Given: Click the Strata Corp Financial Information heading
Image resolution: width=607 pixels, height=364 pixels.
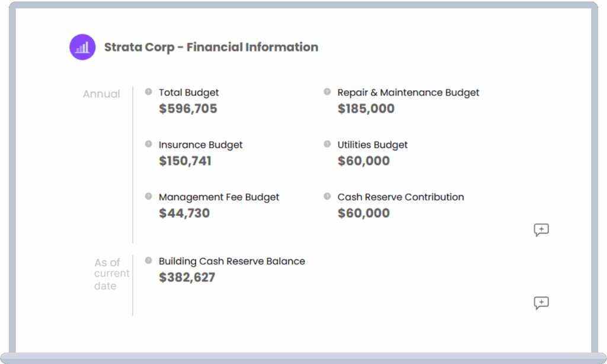Looking at the screenshot, I should coord(211,47).
